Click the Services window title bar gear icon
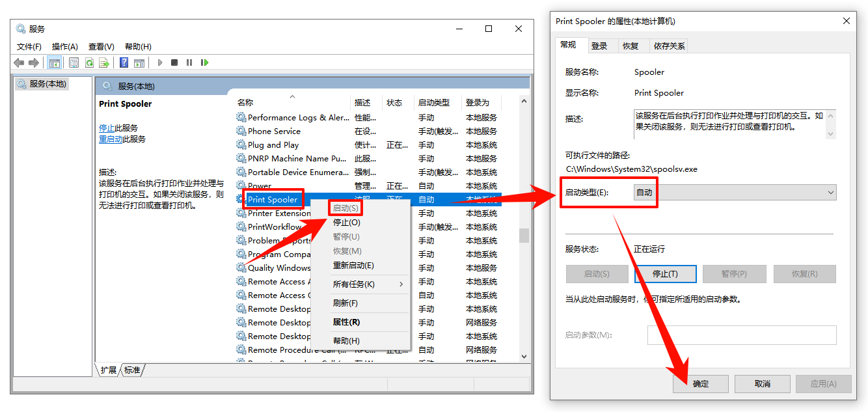Image resolution: width=868 pixels, height=412 pixels. pyautogui.click(x=21, y=29)
